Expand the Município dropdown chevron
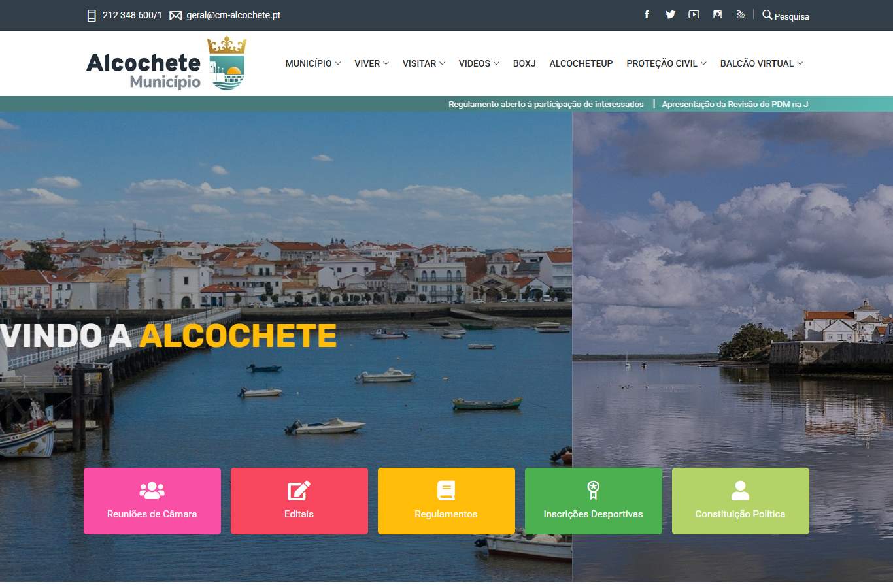 point(338,63)
